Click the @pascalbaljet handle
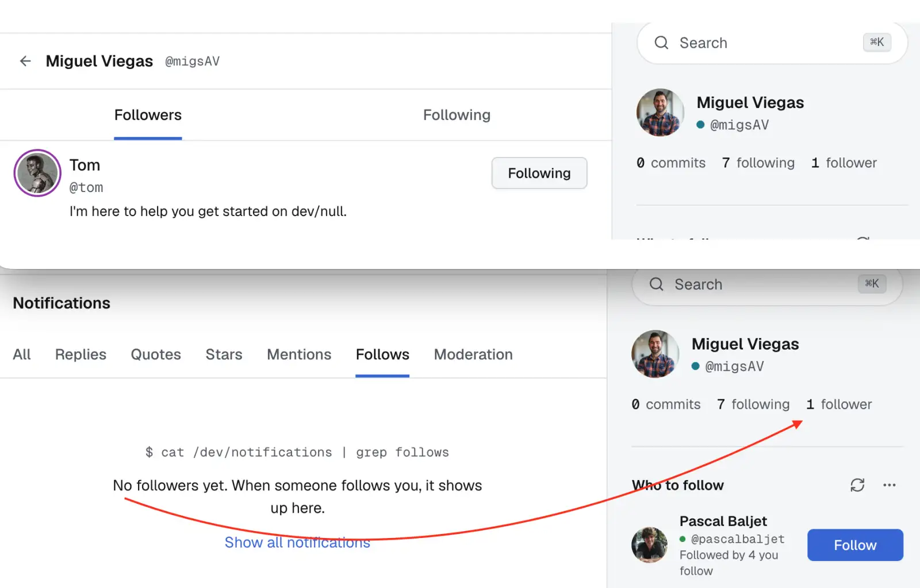The width and height of the screenshot is (920, 588). pyautogui.click(x=738, y=539)
